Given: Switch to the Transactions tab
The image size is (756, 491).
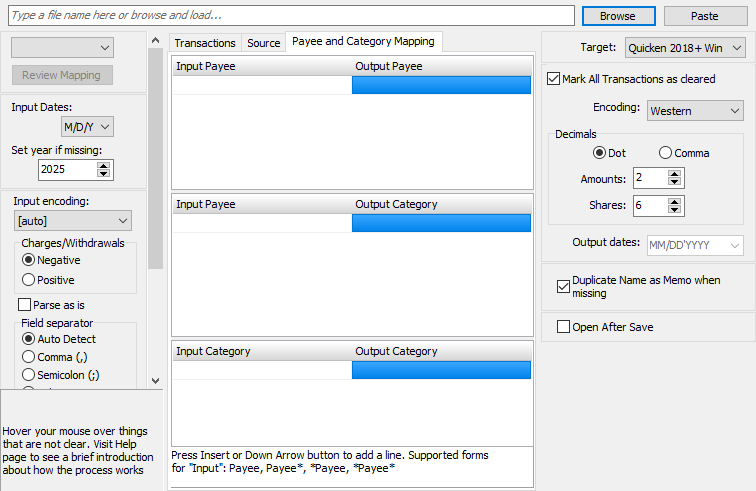Looking at the screenshot, I should click(x=205, y=43).
